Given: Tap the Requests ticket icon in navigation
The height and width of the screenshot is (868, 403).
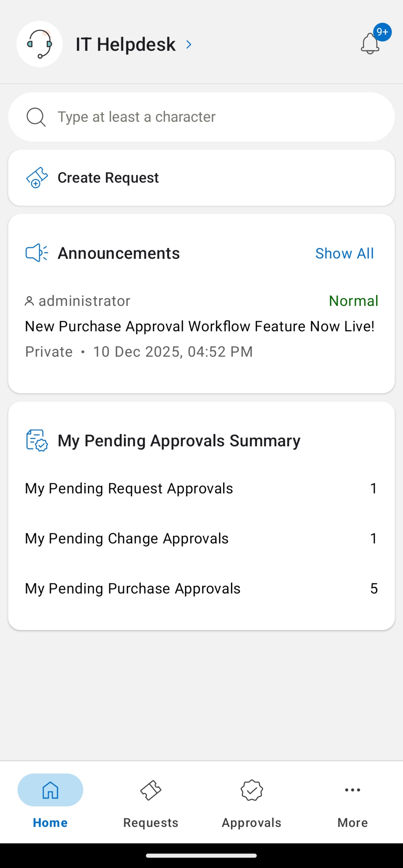Looking at the screenshot, I should click(x=151, y=790).
